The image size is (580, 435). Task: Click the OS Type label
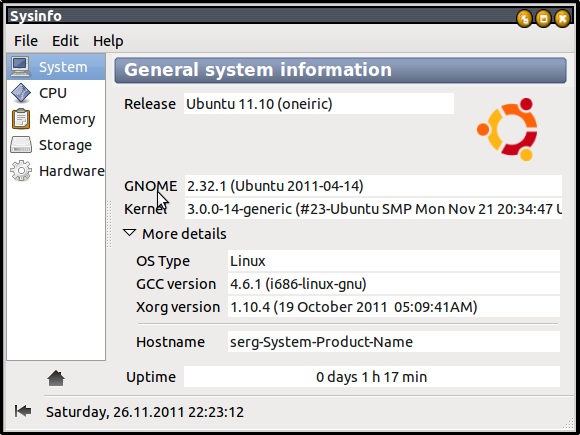[x=163, y=261]
